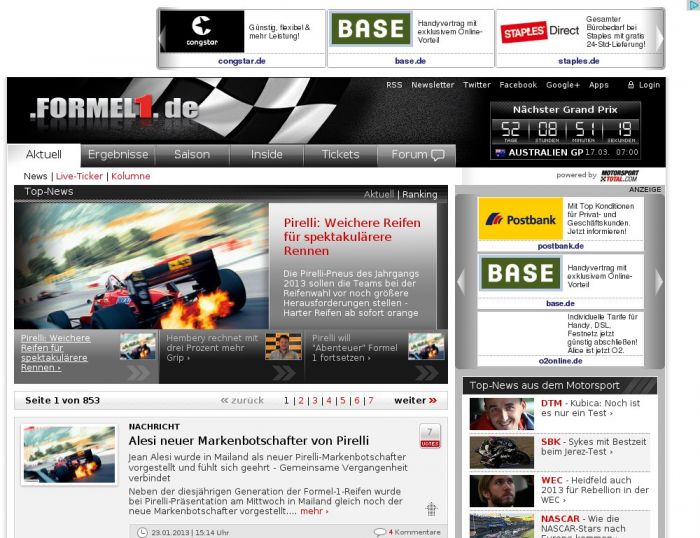Go to page 7 of news

coord(371,401)
